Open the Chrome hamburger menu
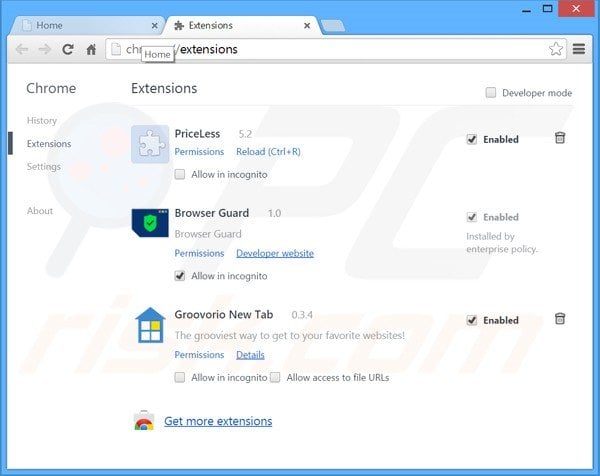The height and width of the screenshot is (476, 600). click(579, 49)
